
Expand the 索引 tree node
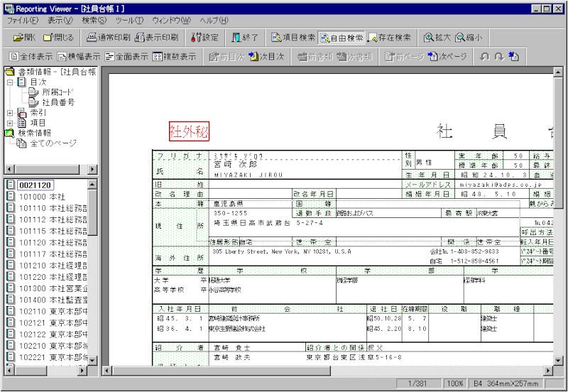(10, 113)
